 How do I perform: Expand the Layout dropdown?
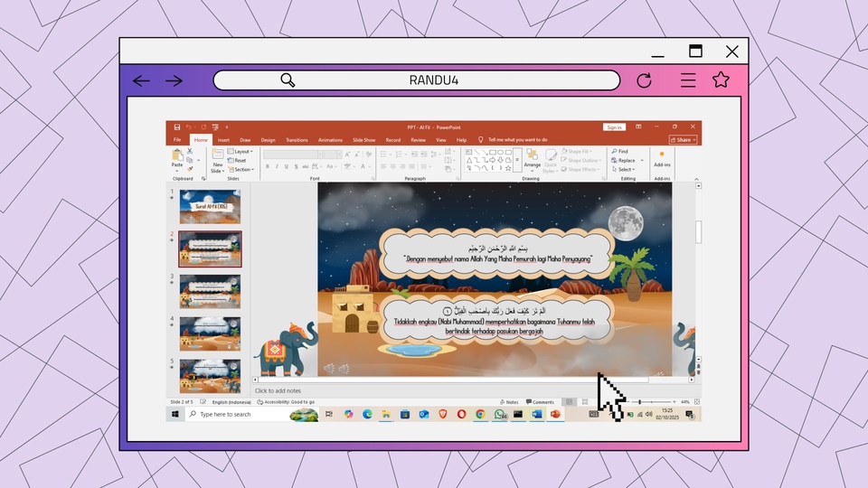(242, 151)
